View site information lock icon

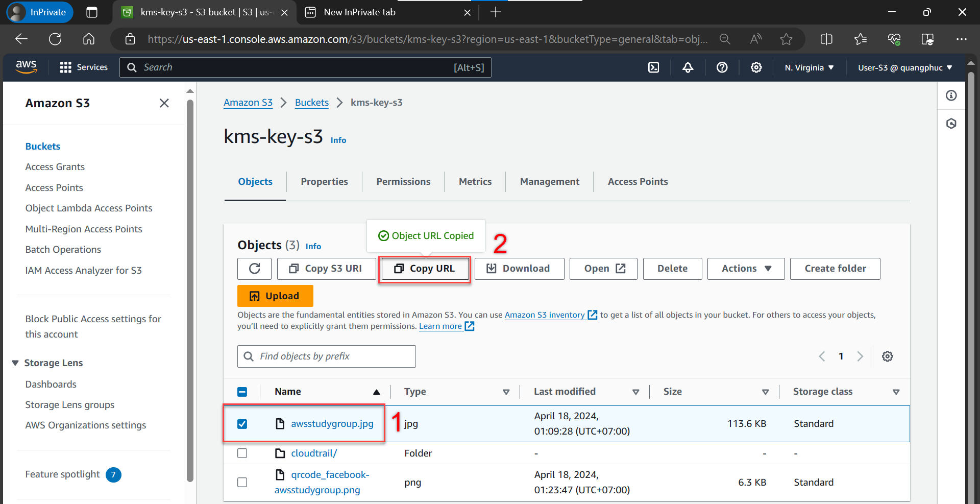[x=130, y=39]
